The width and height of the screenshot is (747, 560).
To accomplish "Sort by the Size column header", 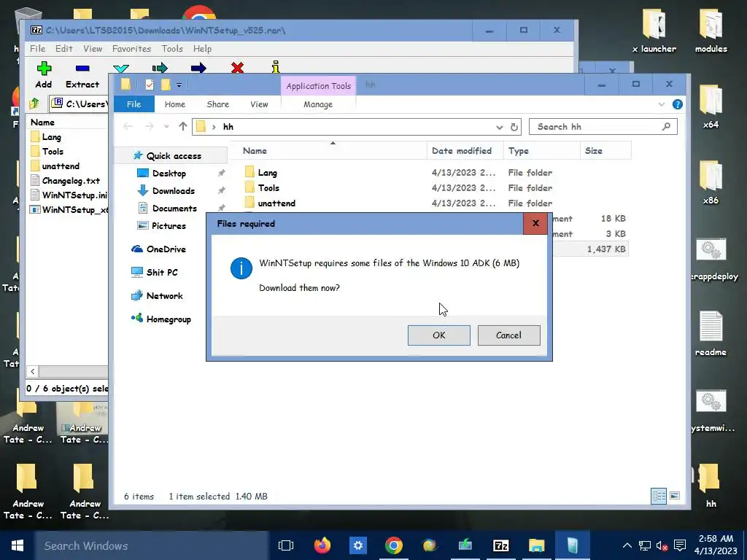I will point(605,151).
